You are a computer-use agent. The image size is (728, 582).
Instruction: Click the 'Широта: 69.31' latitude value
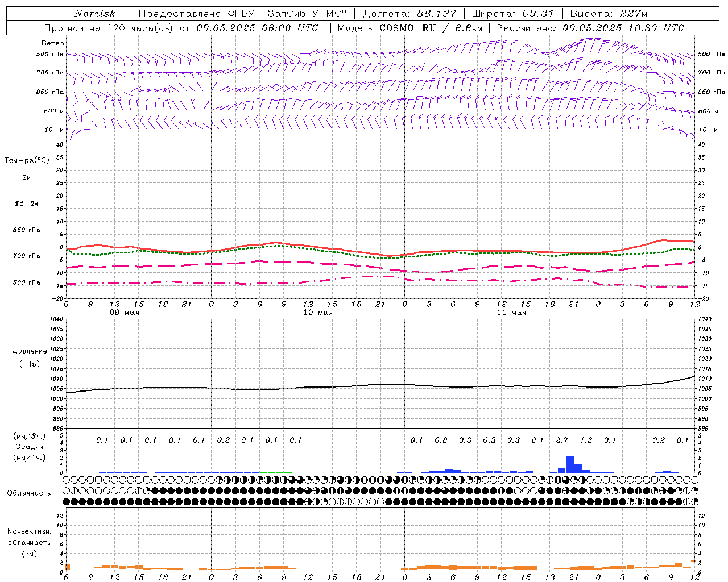coord(513,14)
